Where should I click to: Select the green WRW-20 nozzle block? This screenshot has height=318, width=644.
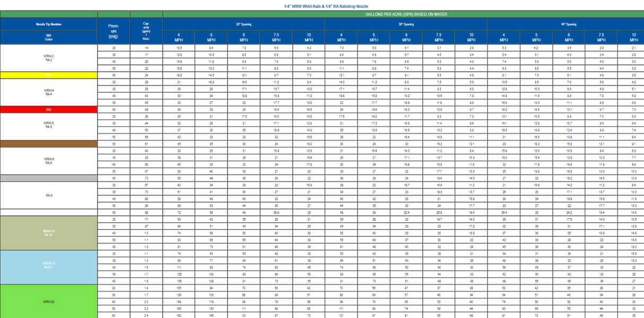(x=48, y=301)
